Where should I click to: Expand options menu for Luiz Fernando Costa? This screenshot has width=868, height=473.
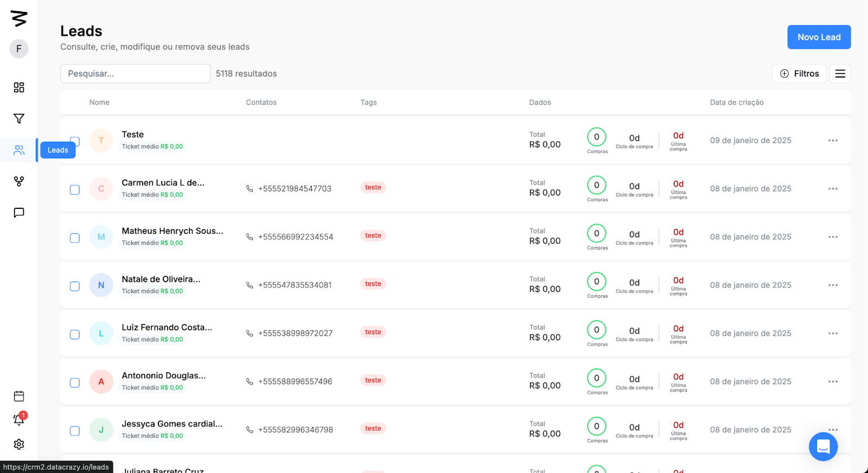833,334
